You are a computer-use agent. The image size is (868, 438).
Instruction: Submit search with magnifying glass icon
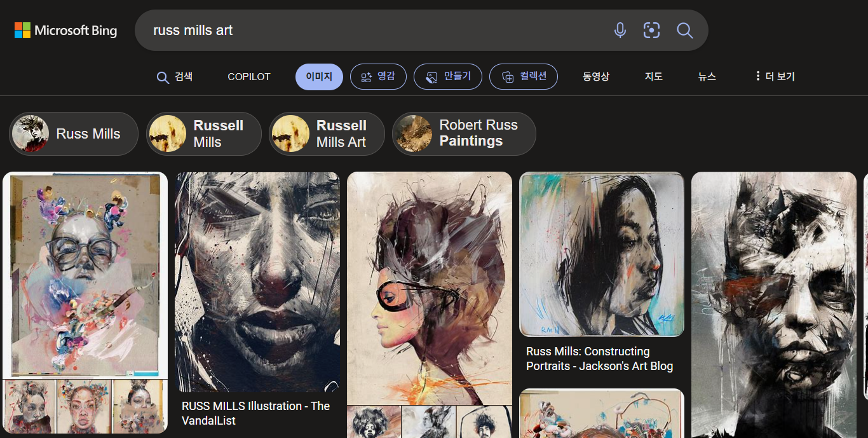pos(684,30)
